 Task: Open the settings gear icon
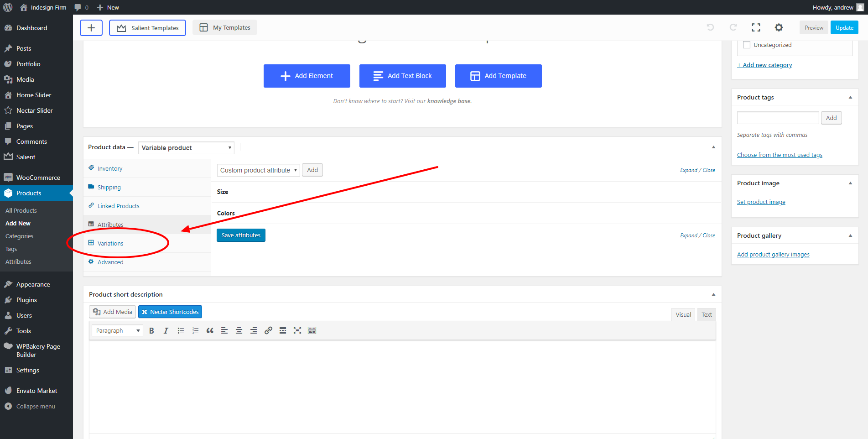point(779,28)
